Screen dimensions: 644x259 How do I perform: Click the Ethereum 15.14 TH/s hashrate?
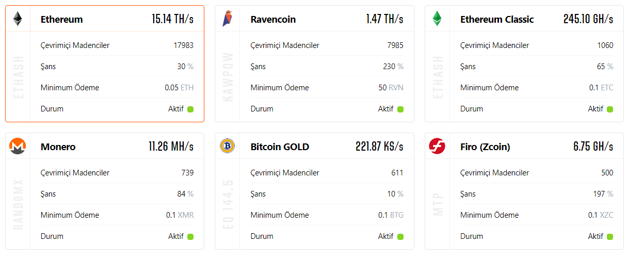click(x=172, y=20)
